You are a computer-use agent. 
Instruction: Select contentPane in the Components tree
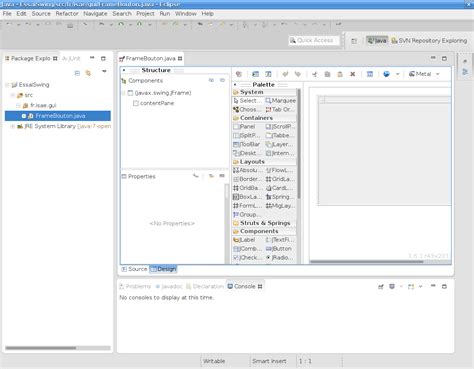154,103
